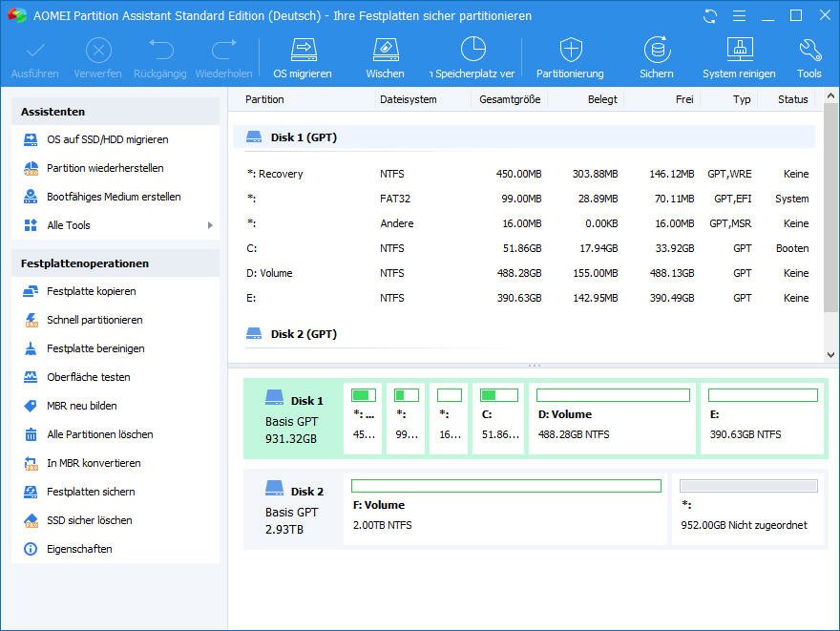This screenshot has width=840, height=631.
Task: Select D: Volume 488.28GB NTFS block
Action: (613, 418)
